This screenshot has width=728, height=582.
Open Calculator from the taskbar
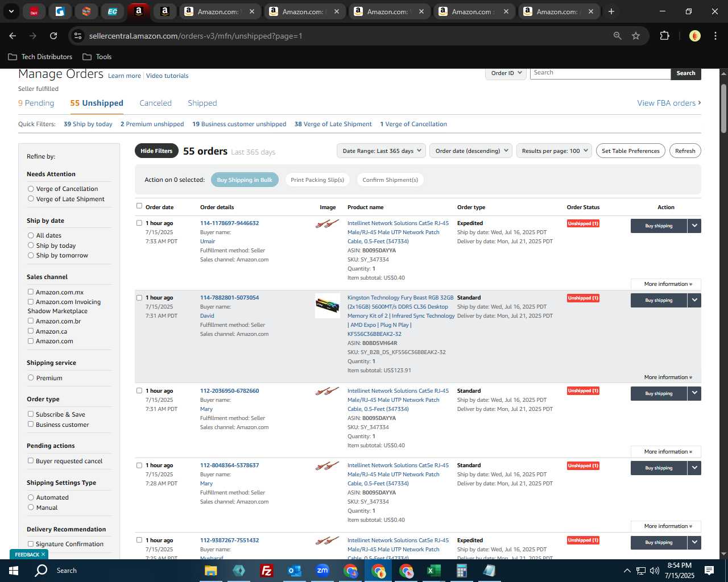[x=461, y=571]
